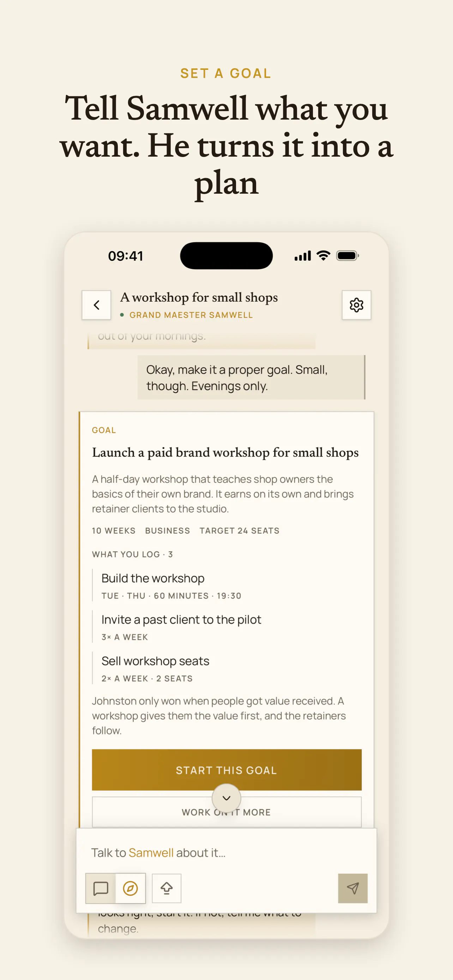Screen dimensions: 453x980
Task: Send message with paper-plane icon
Action: (x=352, y=888)
